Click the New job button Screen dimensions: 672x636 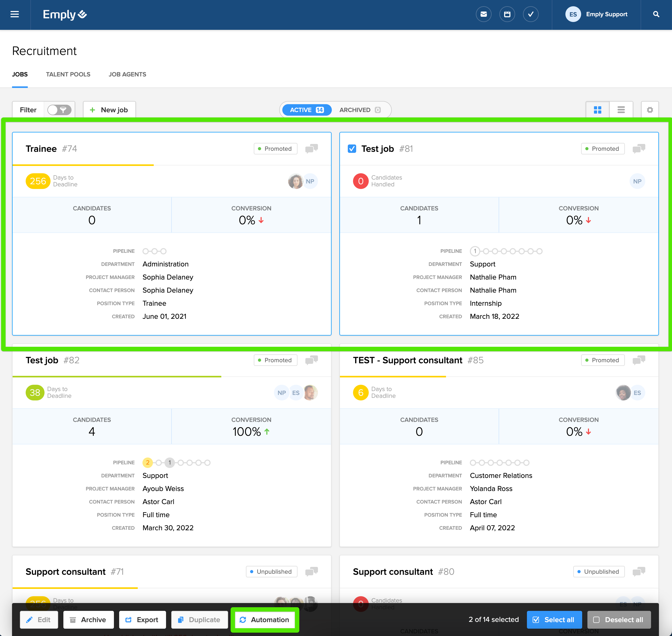(109, 110)
